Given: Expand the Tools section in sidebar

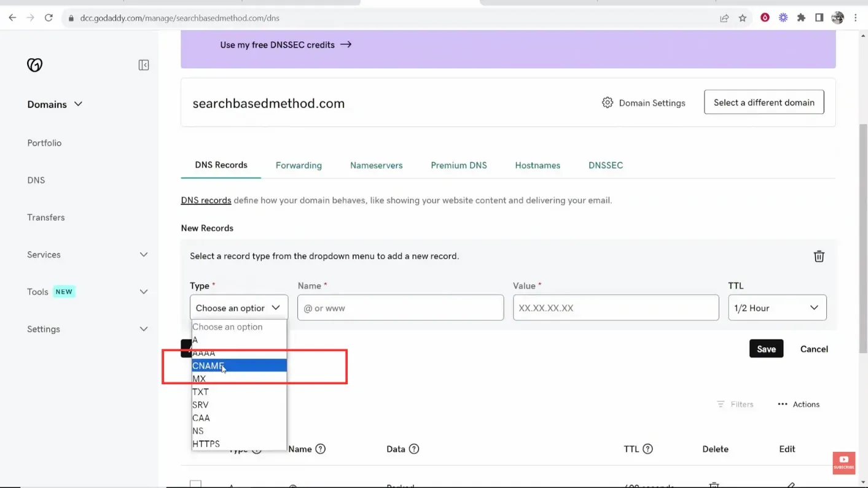Looking at the screenshot, I should (x=88, y=292).
